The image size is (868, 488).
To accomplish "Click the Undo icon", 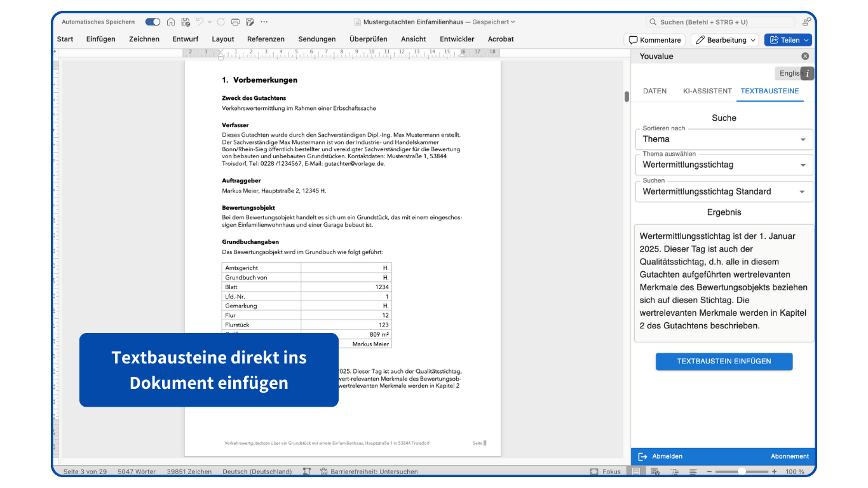I will [201, 21].
